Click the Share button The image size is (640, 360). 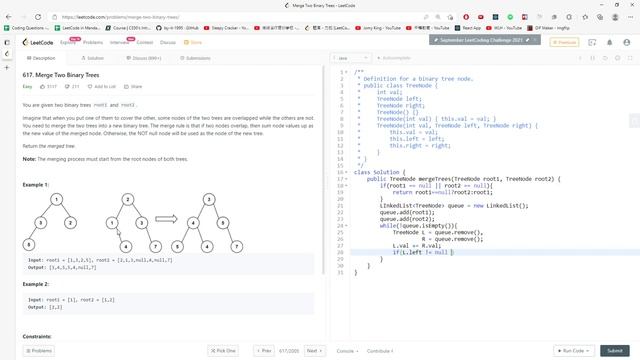(133, 87)
